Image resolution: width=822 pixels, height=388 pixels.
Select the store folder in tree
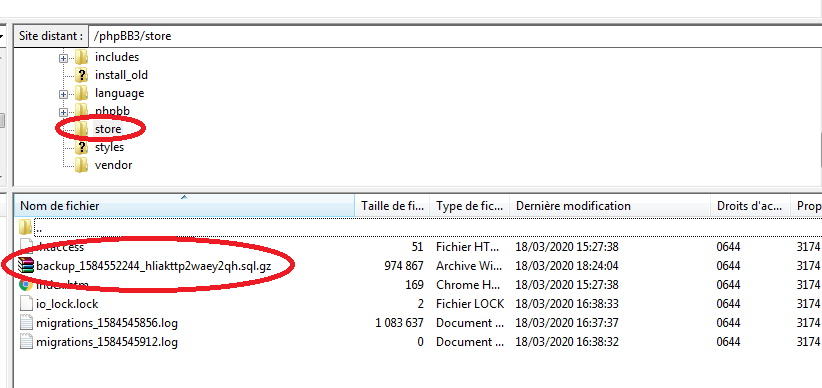107,129
